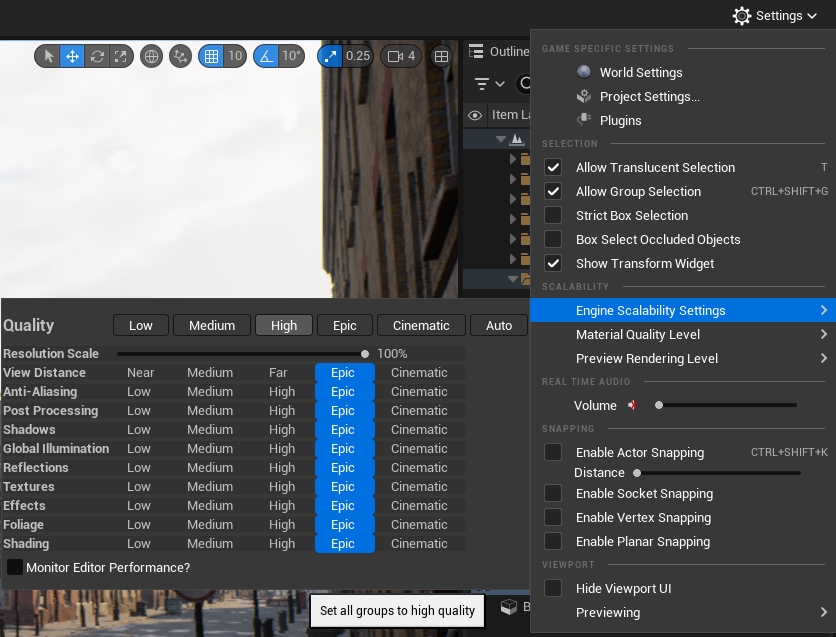This screenshot has height=637, width=836.
Task: Select the rotate transform tool
Action: pos(97,56)
